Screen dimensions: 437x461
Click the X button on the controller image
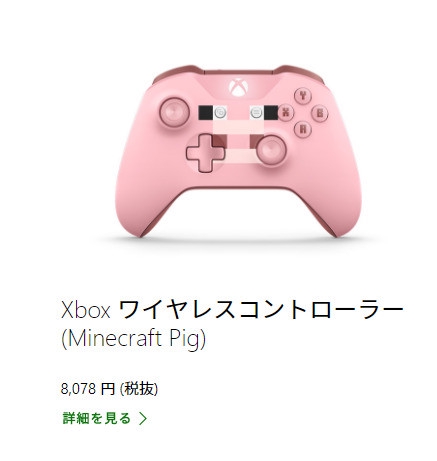pyautogui.click(x=286, y=112)
